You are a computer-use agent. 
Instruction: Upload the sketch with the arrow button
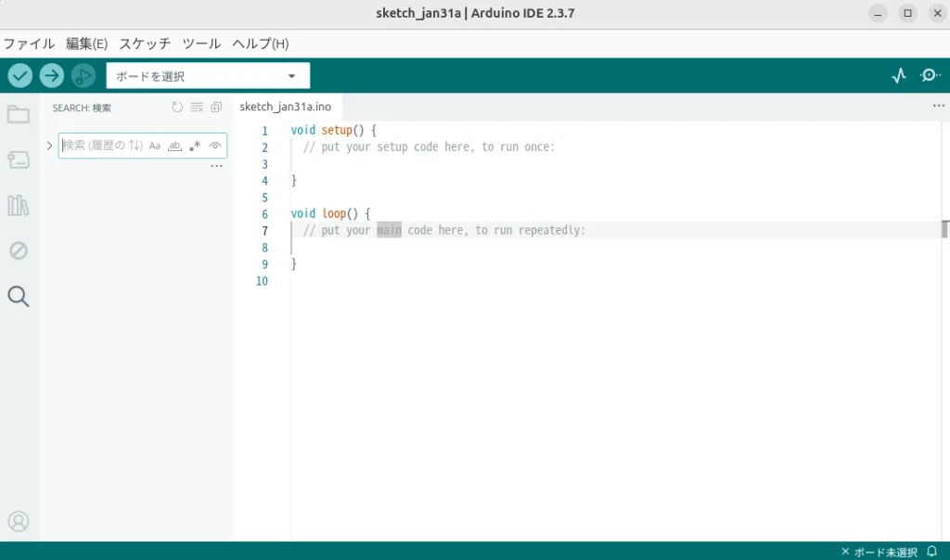pos(52,76)
